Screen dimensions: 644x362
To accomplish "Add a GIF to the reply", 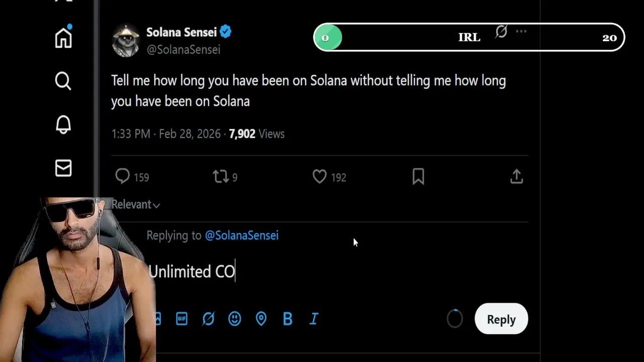I will pos(182,319).
